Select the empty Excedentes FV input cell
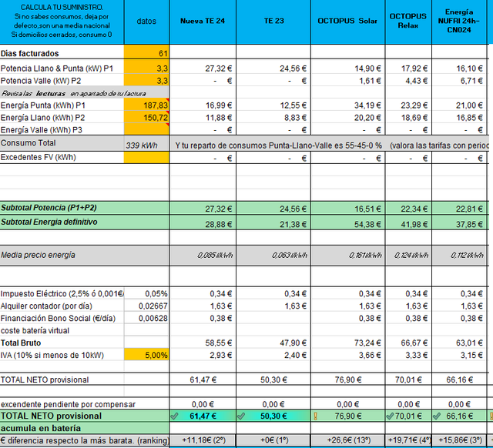This screenshot has height=448, width=493. pyautogui.click(x=146, y=157)
